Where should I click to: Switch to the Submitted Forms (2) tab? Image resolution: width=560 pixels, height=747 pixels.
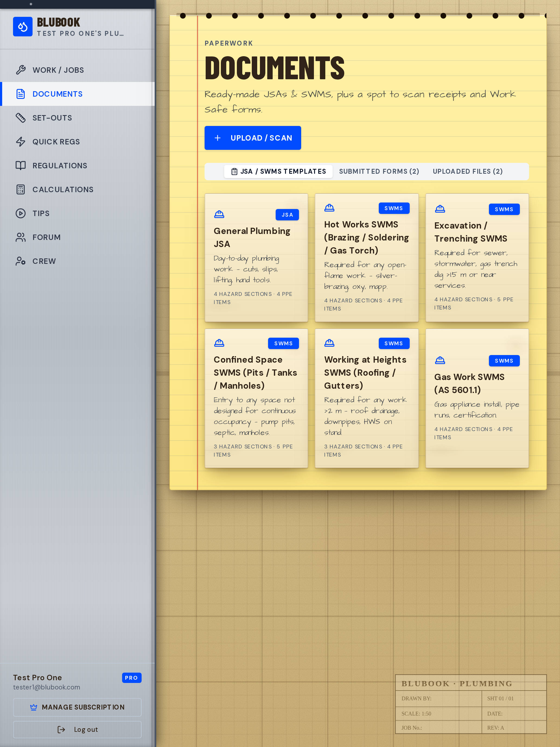[x=379, y=172]
